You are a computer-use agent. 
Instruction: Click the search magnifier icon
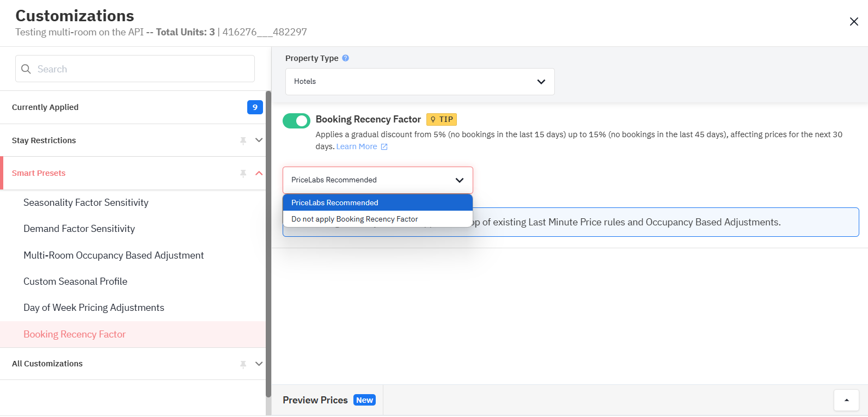pos(26,69)
